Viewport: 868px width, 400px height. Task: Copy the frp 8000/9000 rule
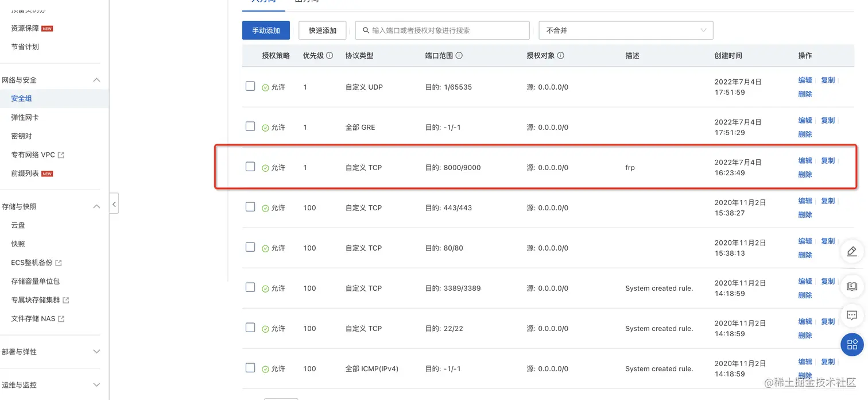click(x=828, y=161)
